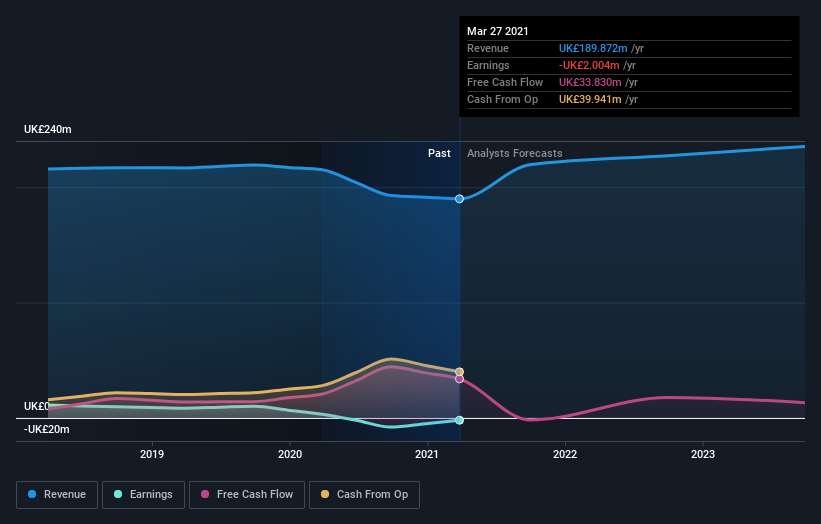Click the -UK£2.004m earnings value
The image size is (821, 524).
589,65
